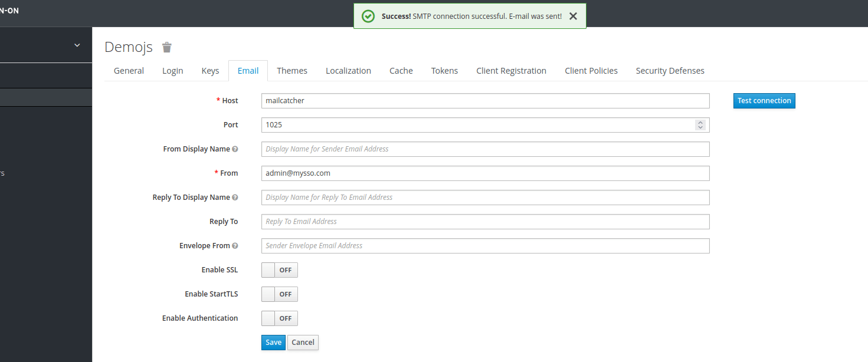
Task: Increment the Port value with the up arrow
Action: (x=700, y=122)
